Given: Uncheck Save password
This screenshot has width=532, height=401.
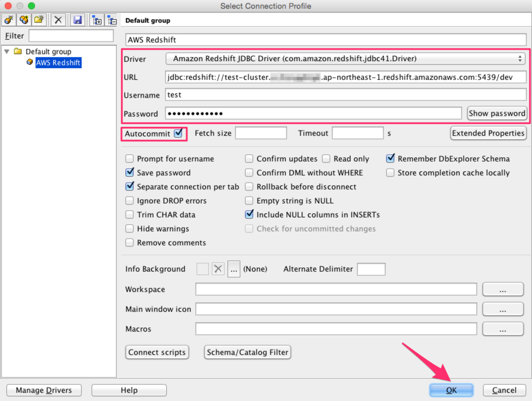Looking at the screenshot, I should pyautogui.click(x=129, y=172).
